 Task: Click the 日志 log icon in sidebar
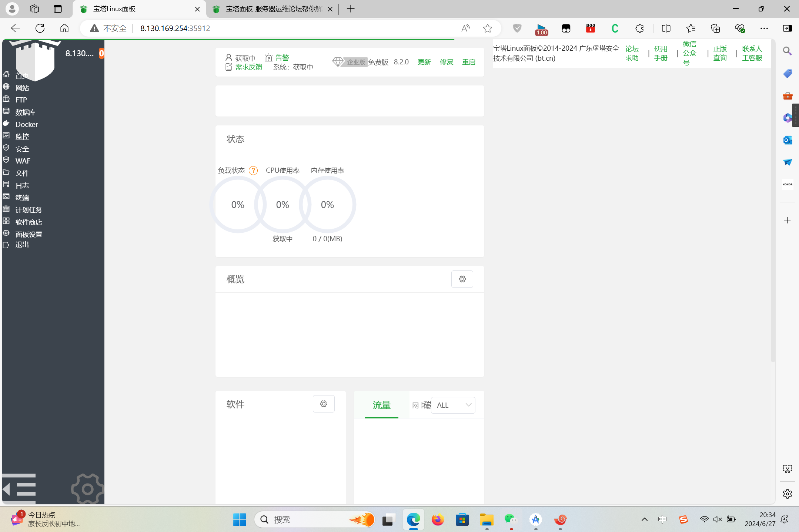click(6, 184)
